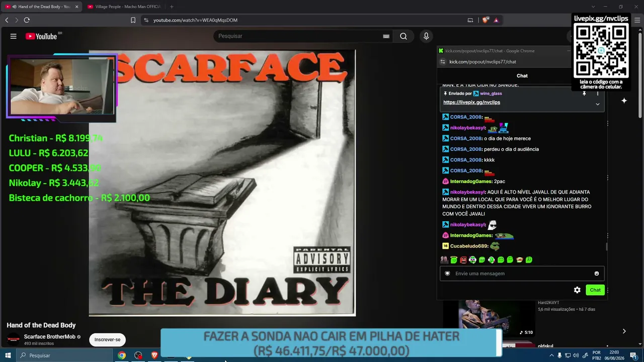
Task: Open a new browser tab
Action: pos(172,7)
